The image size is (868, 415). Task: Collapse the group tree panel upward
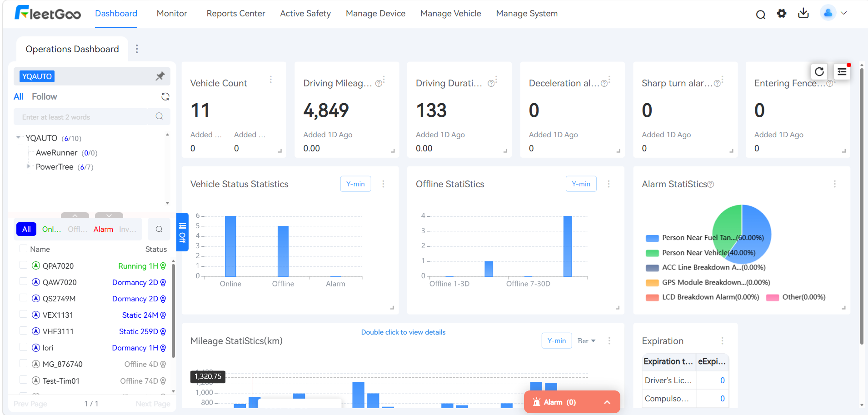(x=75, y=215)
